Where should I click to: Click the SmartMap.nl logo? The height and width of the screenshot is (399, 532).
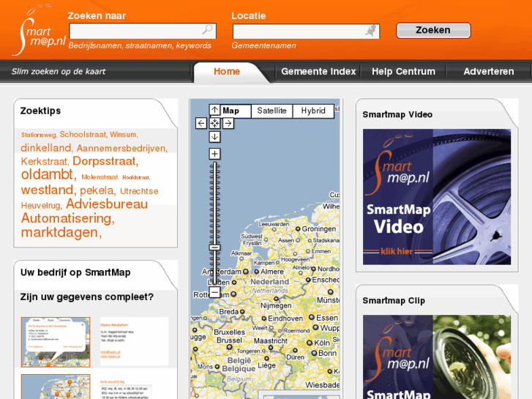coord(39,30)
